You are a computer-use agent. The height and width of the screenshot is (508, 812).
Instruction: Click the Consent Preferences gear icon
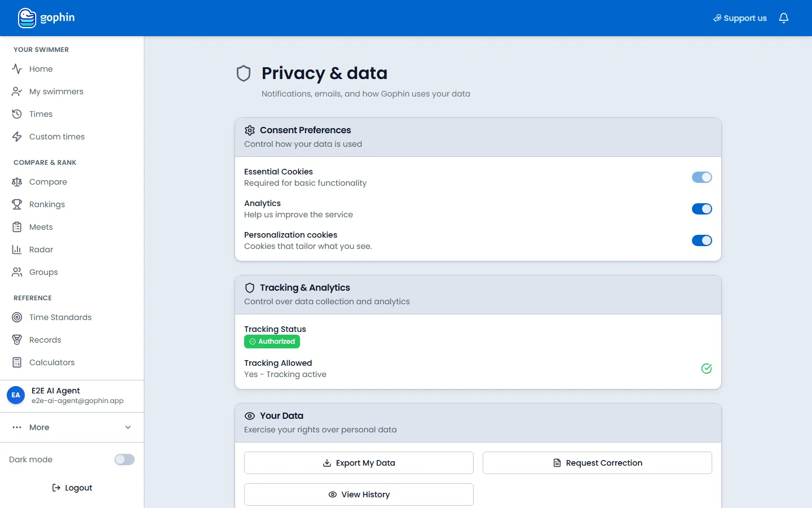[250, 130]
